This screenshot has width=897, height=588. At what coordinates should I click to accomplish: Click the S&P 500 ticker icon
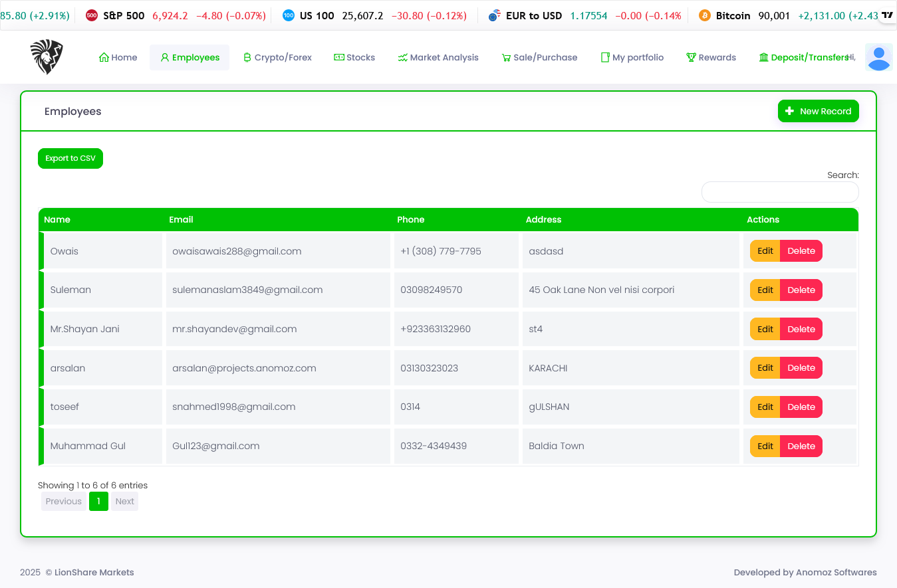click(x=92, y=15)
